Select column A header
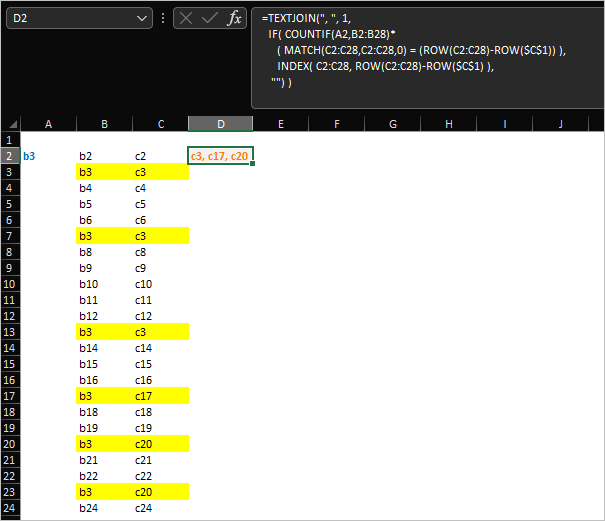 tap(48, 124)
